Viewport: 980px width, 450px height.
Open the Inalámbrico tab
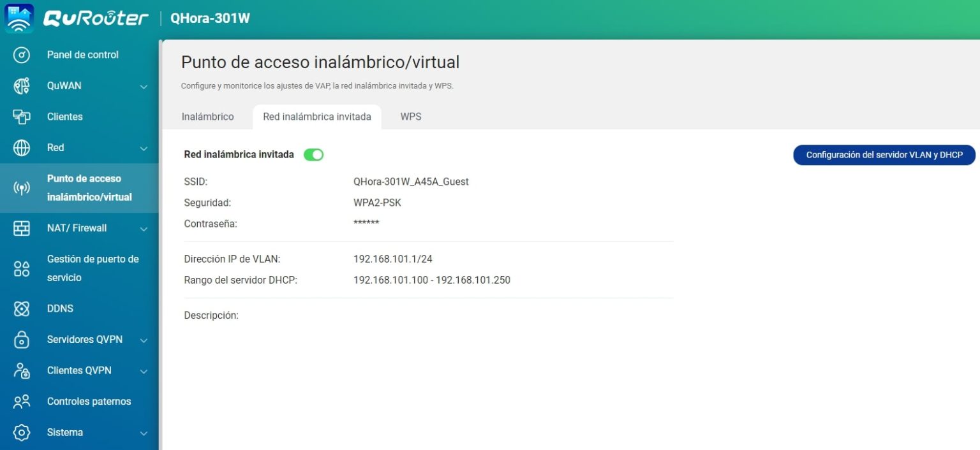tap(208, 117)
